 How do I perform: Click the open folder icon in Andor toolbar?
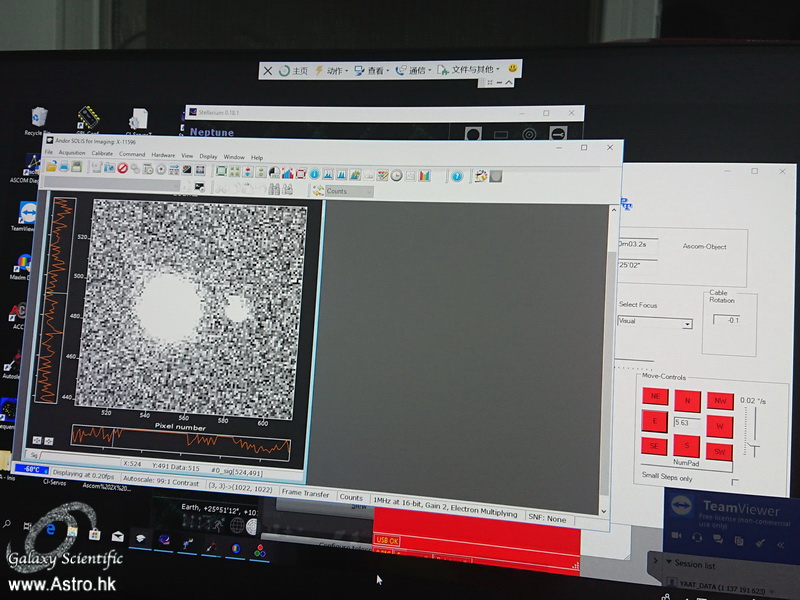[51, 168]
